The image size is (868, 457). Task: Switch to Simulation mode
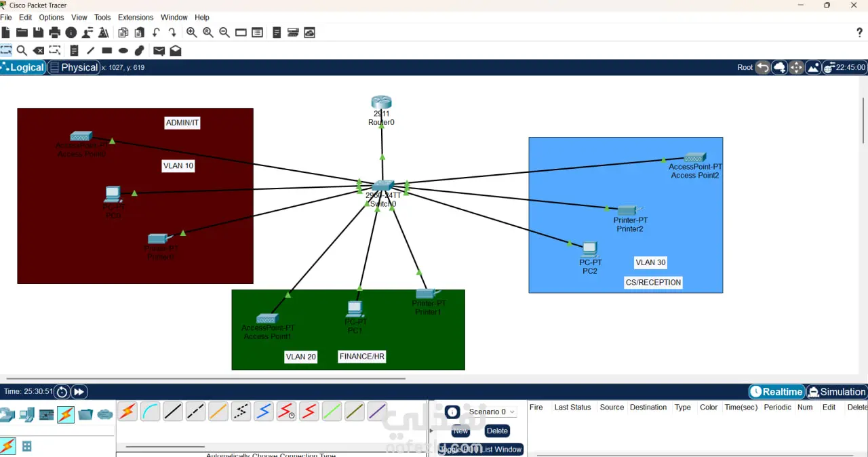[836, 392]
